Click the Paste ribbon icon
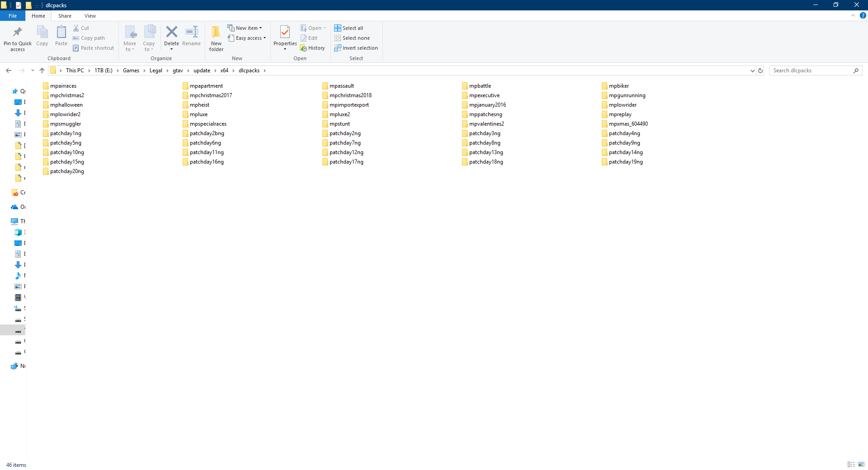 (x=61, y=36)
